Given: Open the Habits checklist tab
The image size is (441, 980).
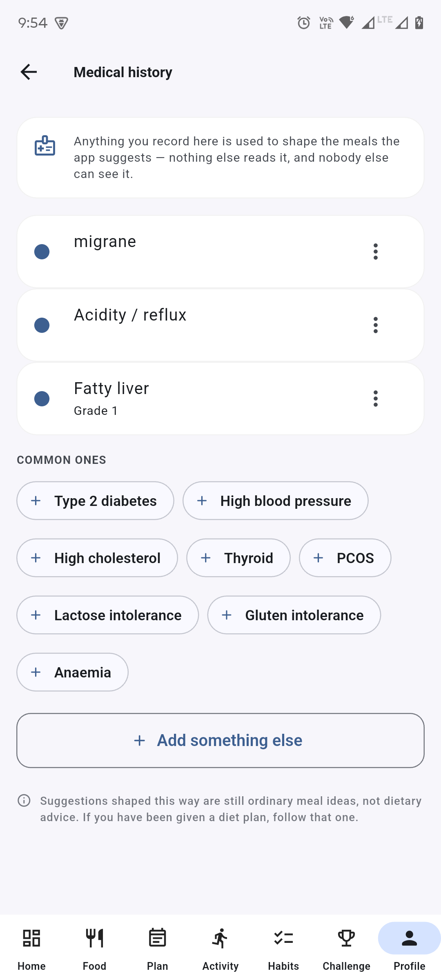Looking at the screenshot, I should [283, 938].
